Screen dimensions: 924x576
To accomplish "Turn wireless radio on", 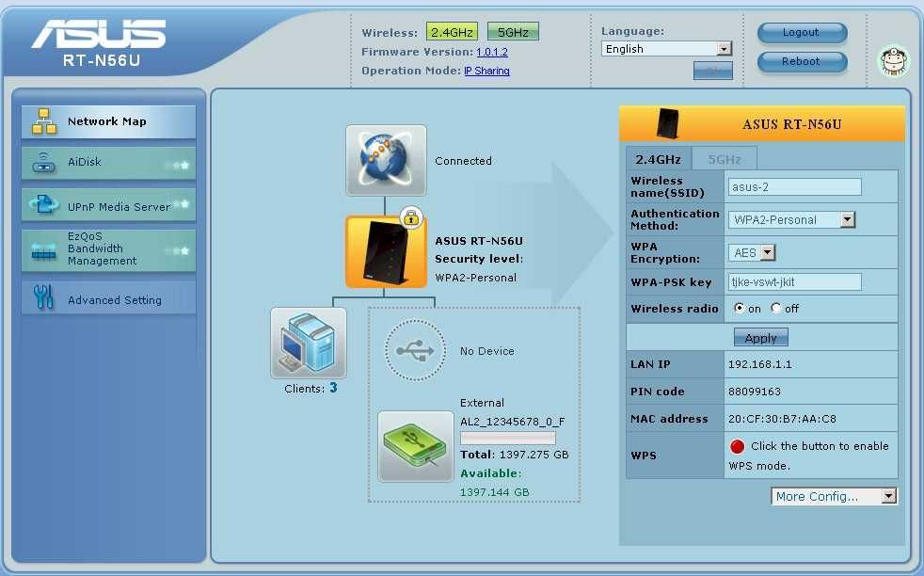I will tap(739, 308).
